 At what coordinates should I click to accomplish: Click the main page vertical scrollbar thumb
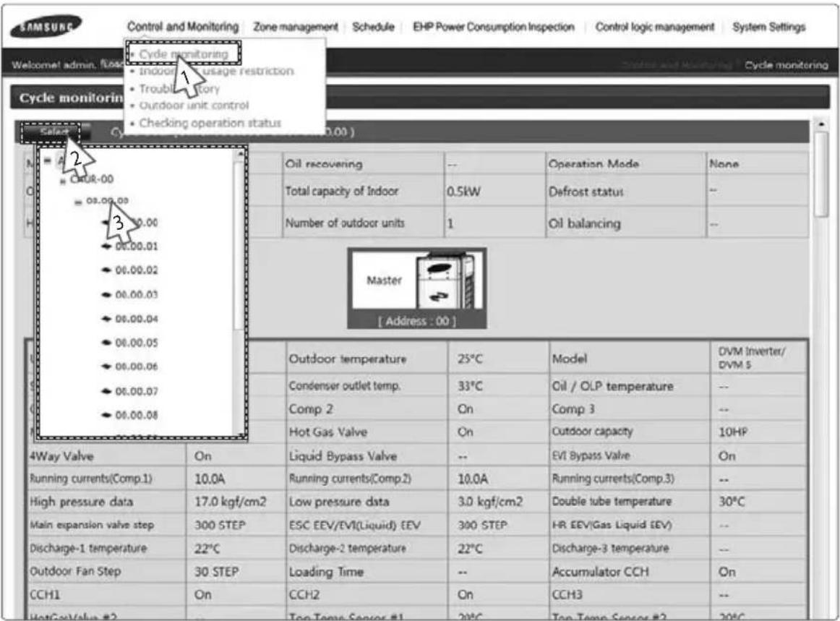[821, 174]
